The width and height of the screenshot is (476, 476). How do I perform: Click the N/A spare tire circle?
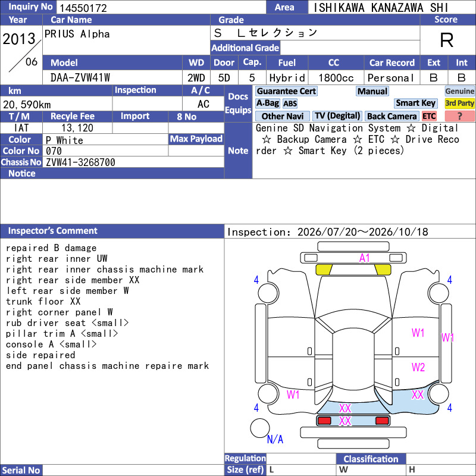tap(260, 428)
